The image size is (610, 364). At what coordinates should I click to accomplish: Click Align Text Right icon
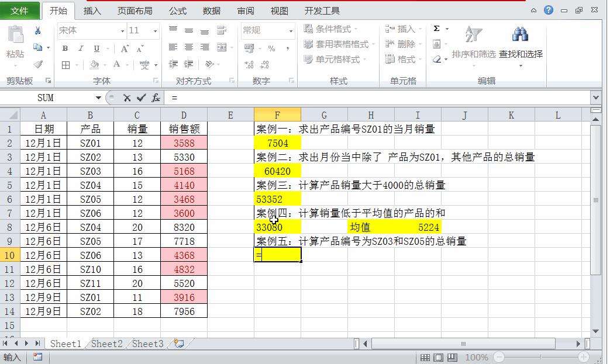tap(205, 47)
